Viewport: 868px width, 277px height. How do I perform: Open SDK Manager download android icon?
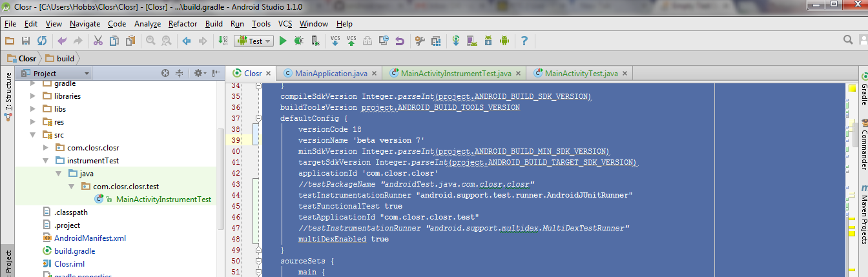pyautogui.click(x=488, y=41)
